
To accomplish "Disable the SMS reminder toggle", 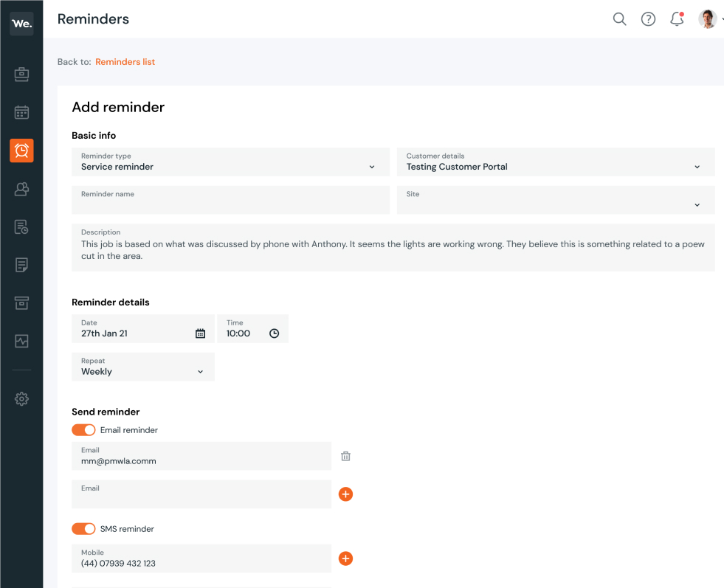I will click(83, 528).
